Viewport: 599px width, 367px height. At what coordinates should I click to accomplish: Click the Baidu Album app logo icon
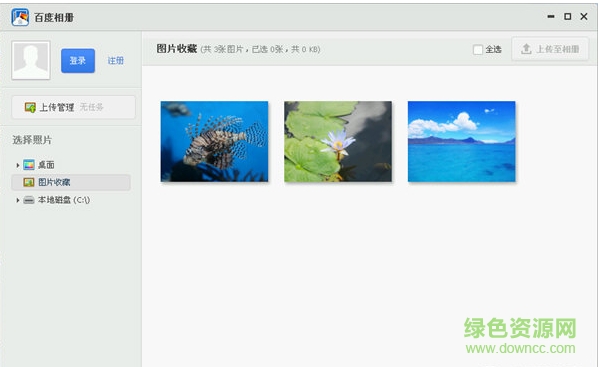coord(20,17)
